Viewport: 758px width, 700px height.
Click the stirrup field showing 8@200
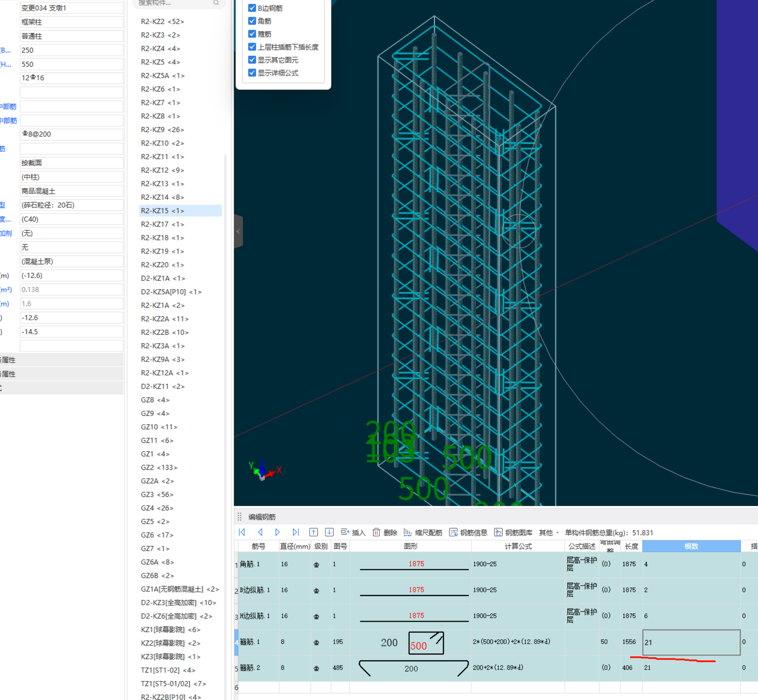point(72,134)
